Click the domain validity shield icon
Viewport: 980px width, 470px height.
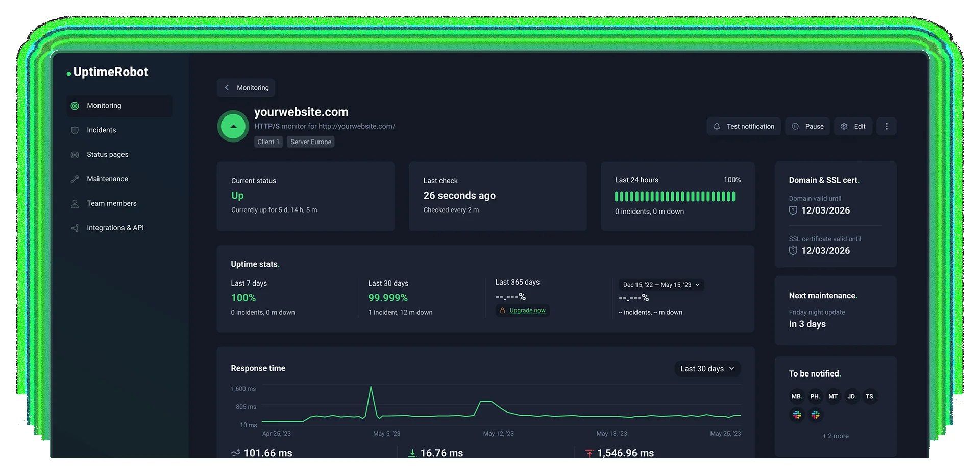(793, 210)
